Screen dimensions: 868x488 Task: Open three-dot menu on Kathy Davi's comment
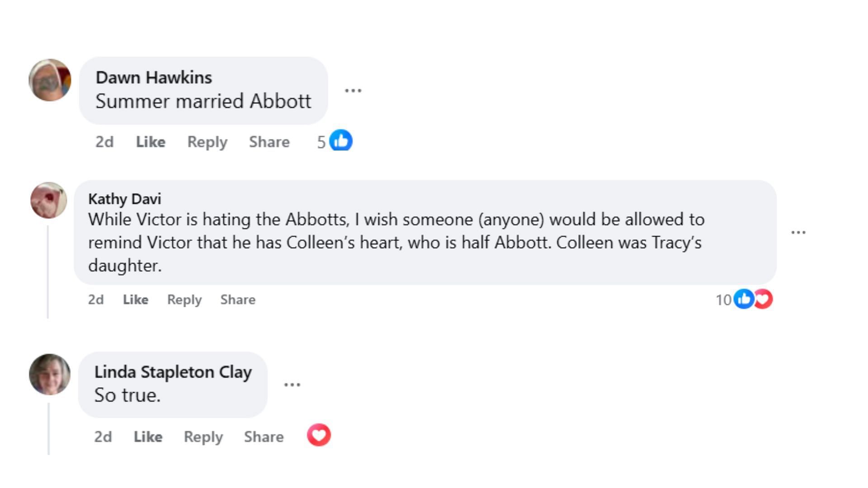pos(798,232)
